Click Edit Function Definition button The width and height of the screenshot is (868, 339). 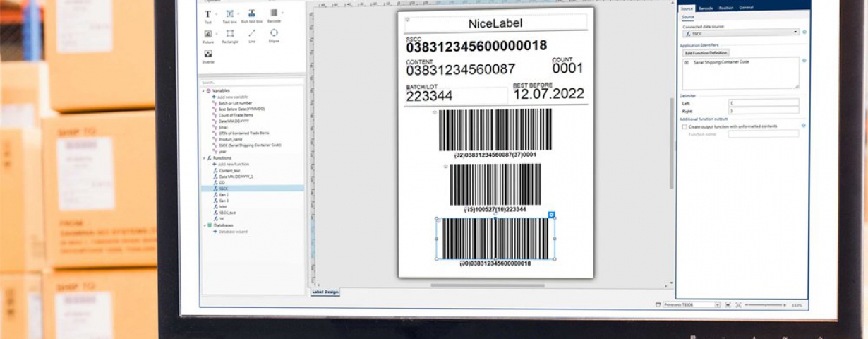705,53
